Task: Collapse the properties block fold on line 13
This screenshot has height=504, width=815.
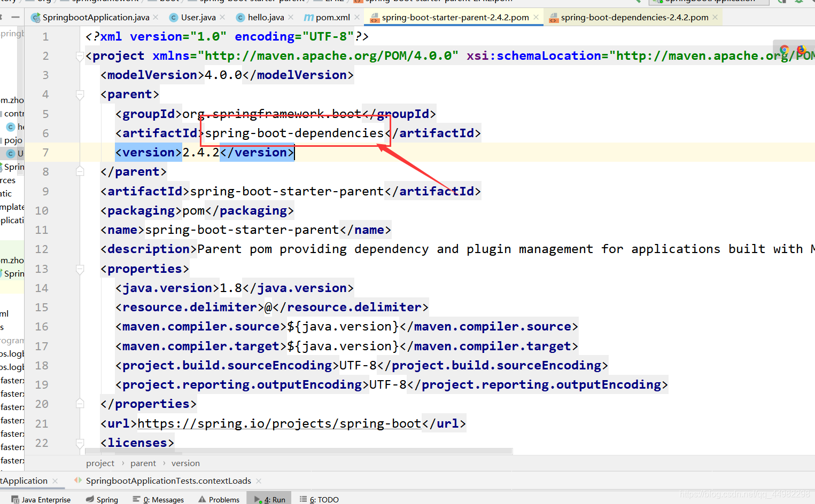Action: pos(80,269)
